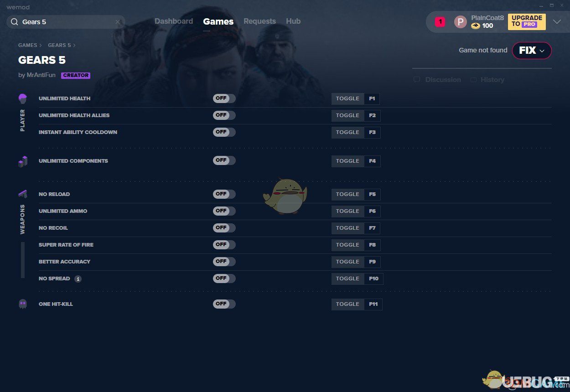Viewport: 570px width, 392px height.
Task: Toggle Unlimited Health switch
Action: pos(224,98)
